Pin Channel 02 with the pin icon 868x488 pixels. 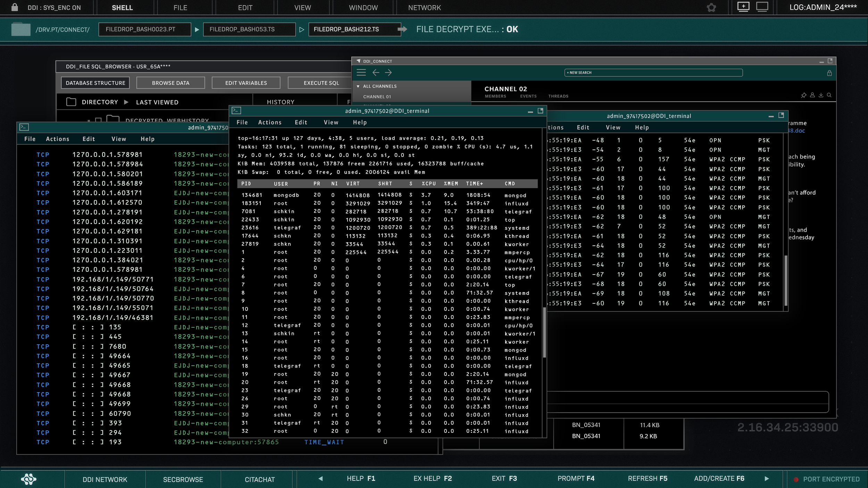pos(803,95)
